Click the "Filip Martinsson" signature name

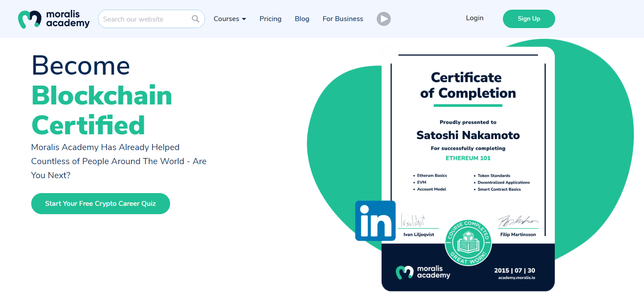click(x=518, y=234)
